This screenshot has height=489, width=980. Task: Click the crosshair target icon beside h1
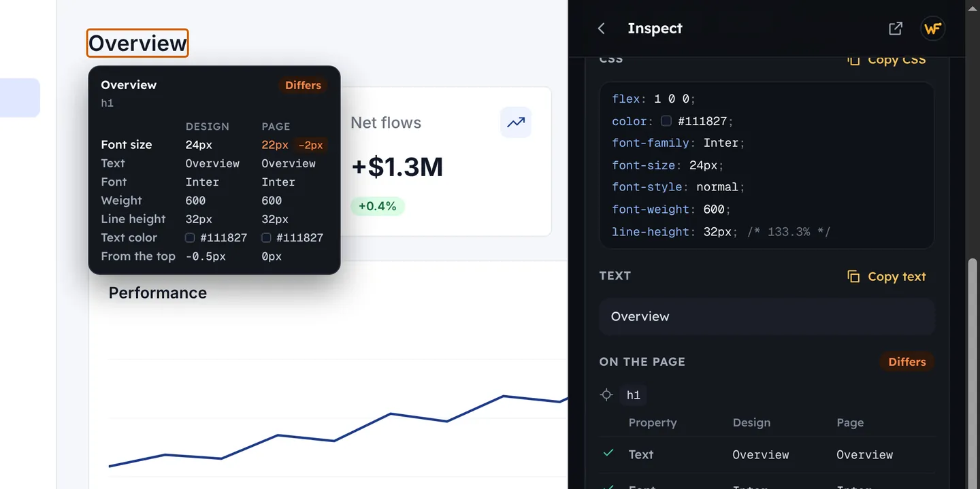(606, 394)
